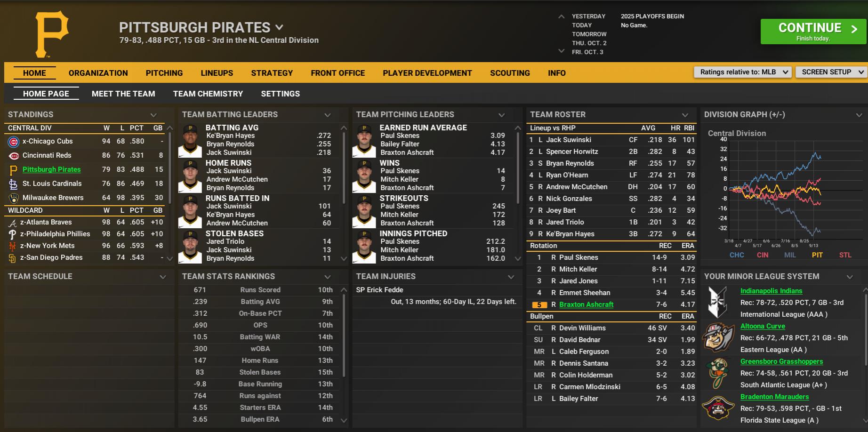This screenshot has width=868, height=432.
Task: Click the Atlanta Braves wildcard icon
Action: [x=13, y=223]
